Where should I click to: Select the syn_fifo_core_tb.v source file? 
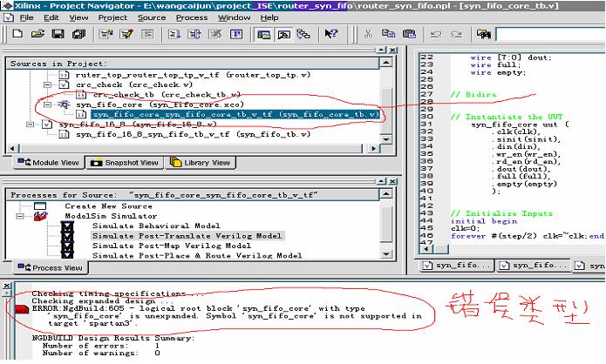click(235, 114)
